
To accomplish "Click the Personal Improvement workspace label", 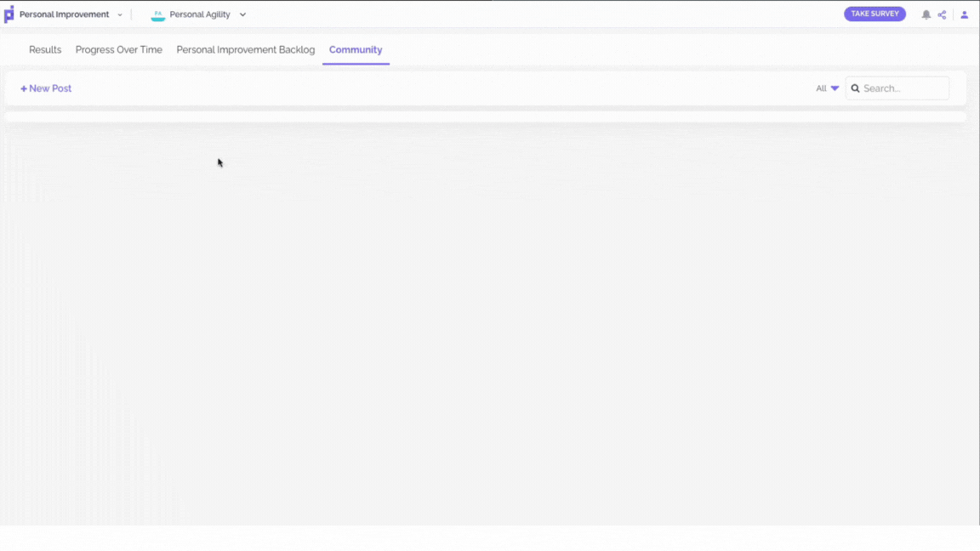I will point(64,14).
